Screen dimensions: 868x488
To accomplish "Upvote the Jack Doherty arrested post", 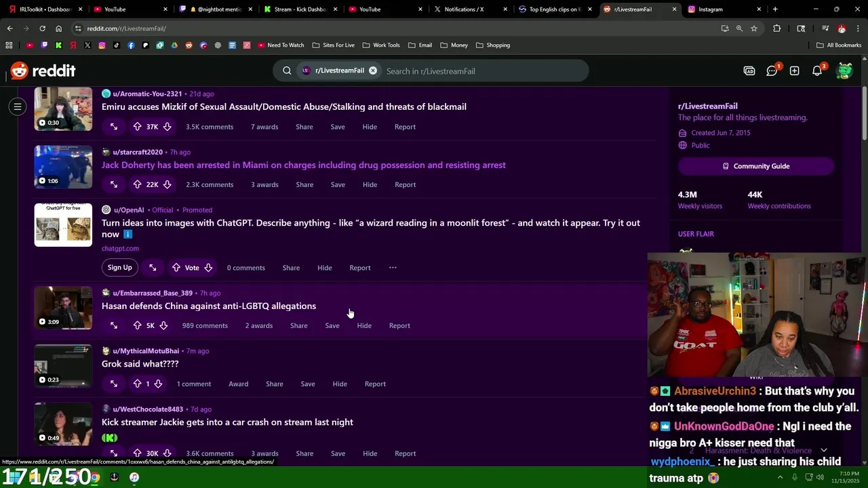I will tap(137, 184).
